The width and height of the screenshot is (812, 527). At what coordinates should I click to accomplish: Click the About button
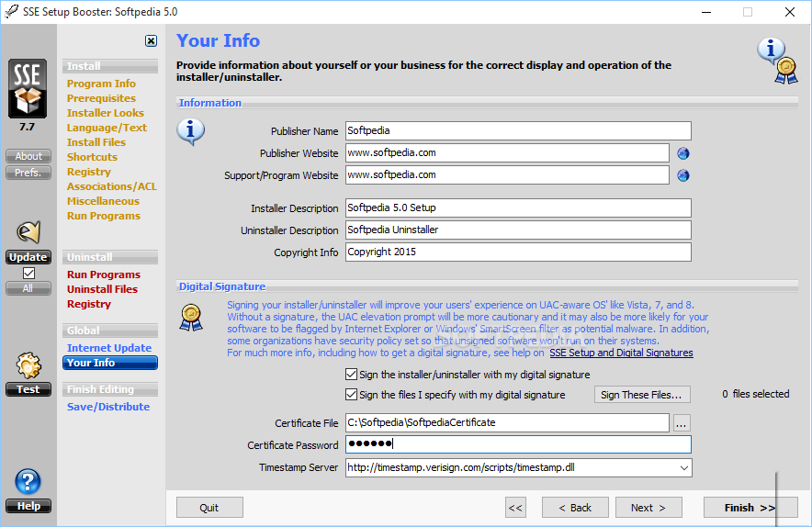pyautogui.click(x=28, y=156)
